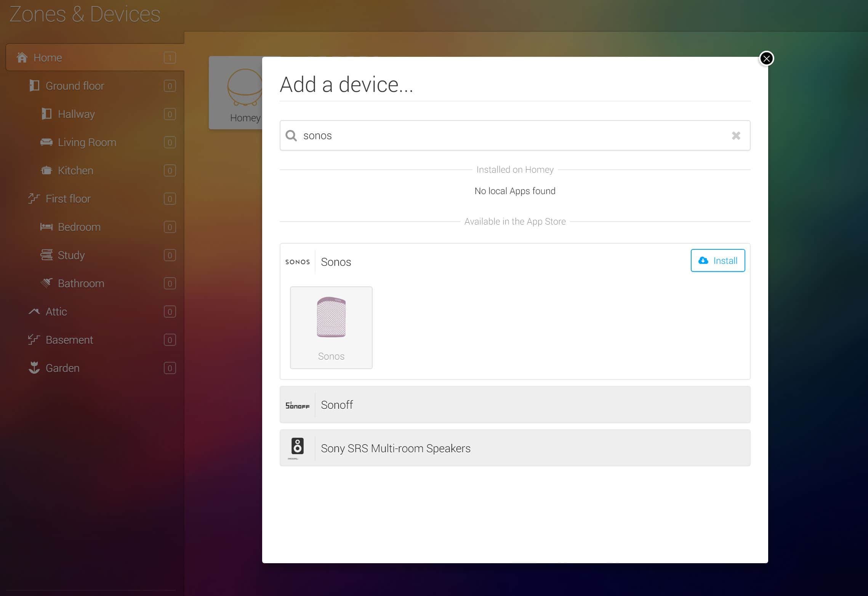Click the Hallway door icon
868x596 pixels.
[46, 114]
